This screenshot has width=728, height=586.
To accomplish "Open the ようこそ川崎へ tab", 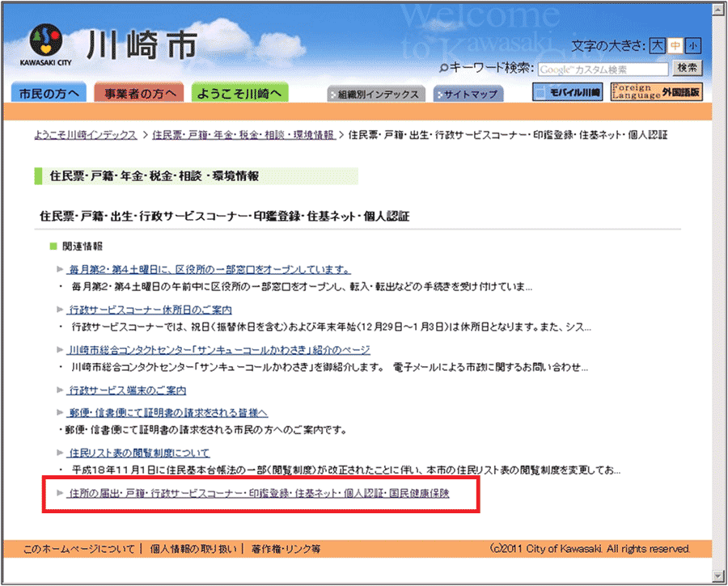I will point(240,93).
